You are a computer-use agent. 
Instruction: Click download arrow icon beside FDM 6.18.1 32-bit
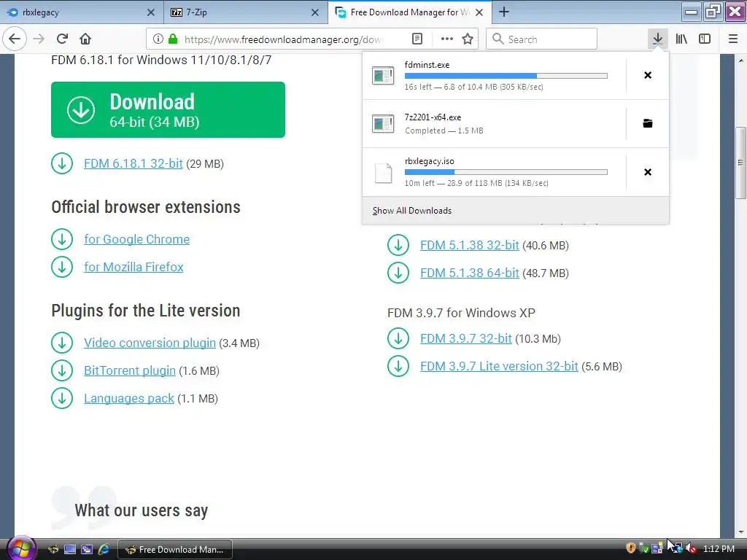coord(62,163)
